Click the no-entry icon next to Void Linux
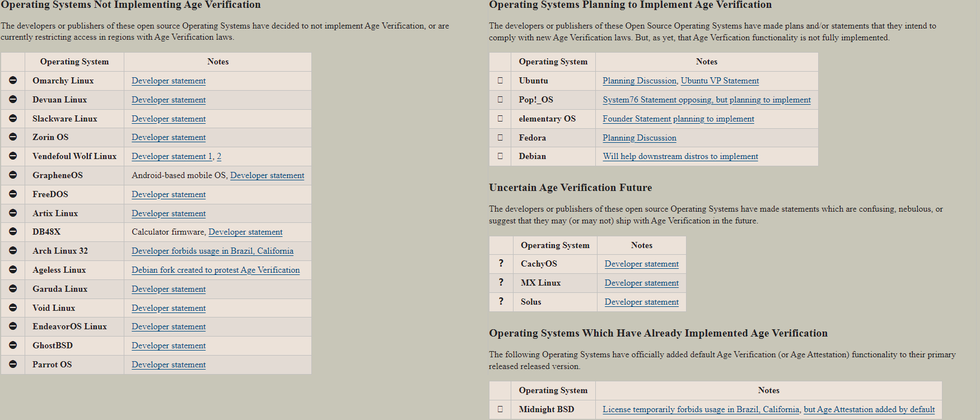Viewport: 980px width, 420px height. (13, 307)
